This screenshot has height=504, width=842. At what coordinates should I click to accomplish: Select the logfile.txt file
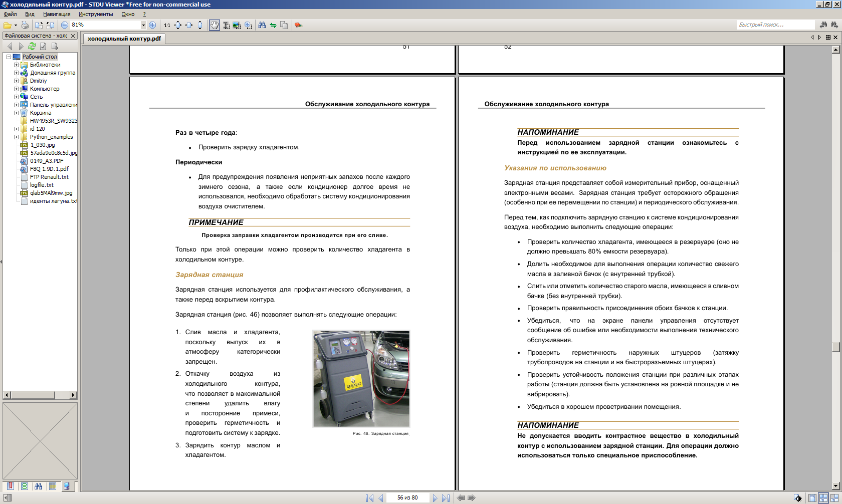click(x=42, y=185)
